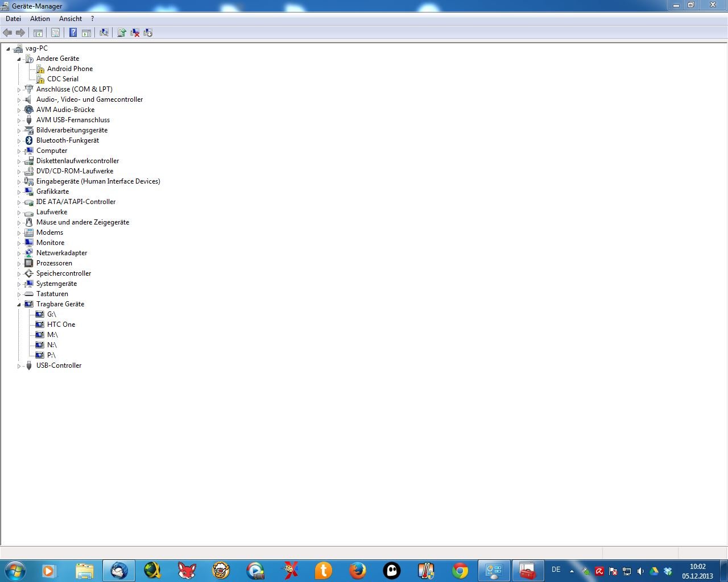Open the ? help menu
Screen dimensions: 728x582
92,19
